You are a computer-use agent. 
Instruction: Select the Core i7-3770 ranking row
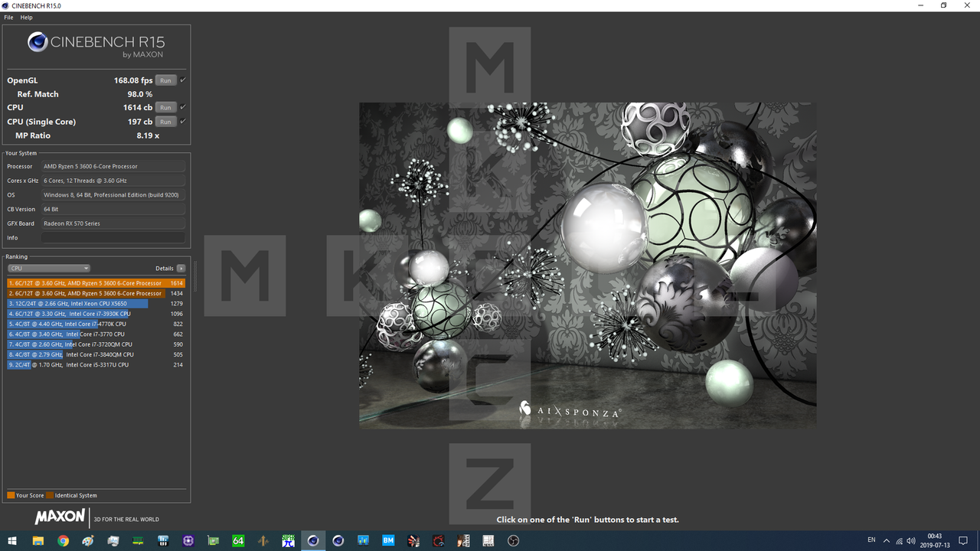[96, 334]
